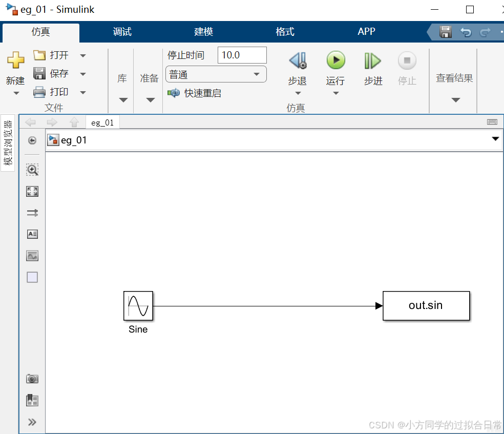504x434 pixels.
Task: Click the Add Image annotation icon
Action: [x=32, y=255]
